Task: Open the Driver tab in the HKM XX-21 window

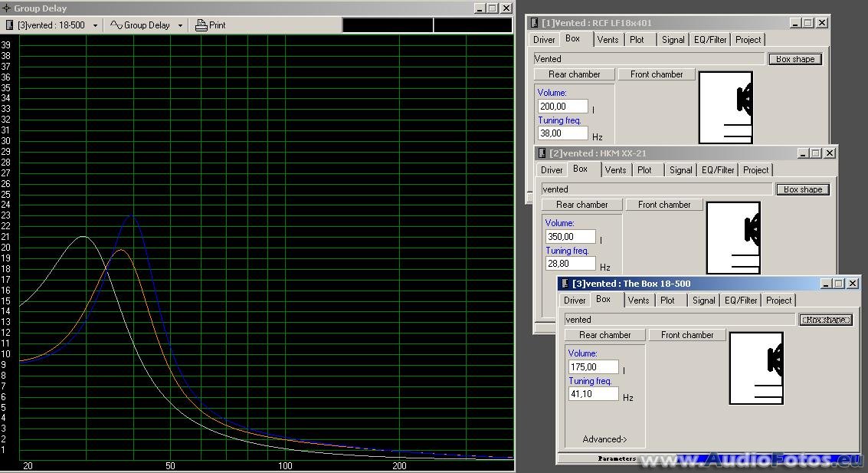Action: tap(552, 169)
